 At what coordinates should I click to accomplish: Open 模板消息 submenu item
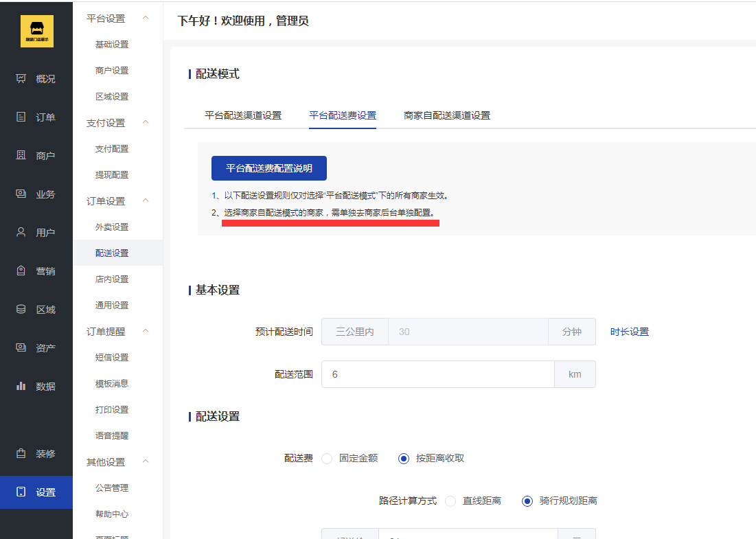[x=112, y=384]
